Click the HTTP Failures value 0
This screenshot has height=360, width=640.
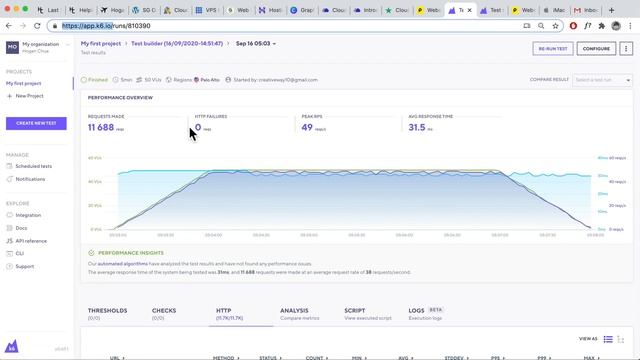point(198,127)
